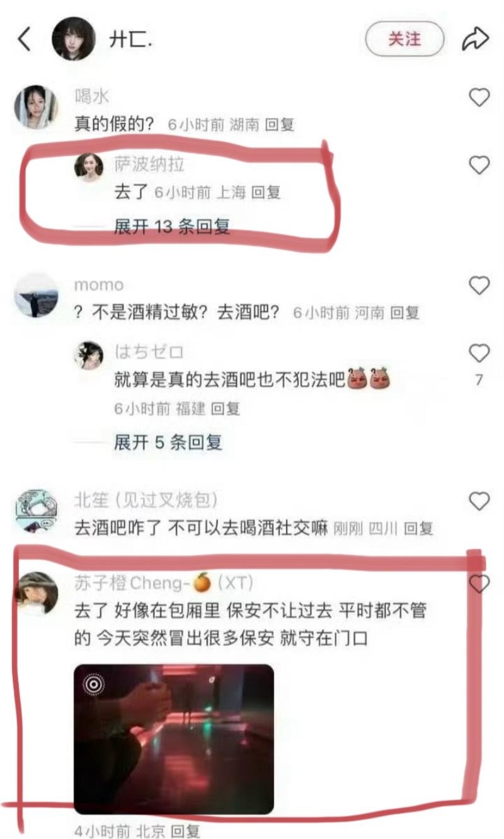Viewport: 504px width, 839px height.
Task: Like the reply by 萨波纳拉
Action: coord(479,165)
